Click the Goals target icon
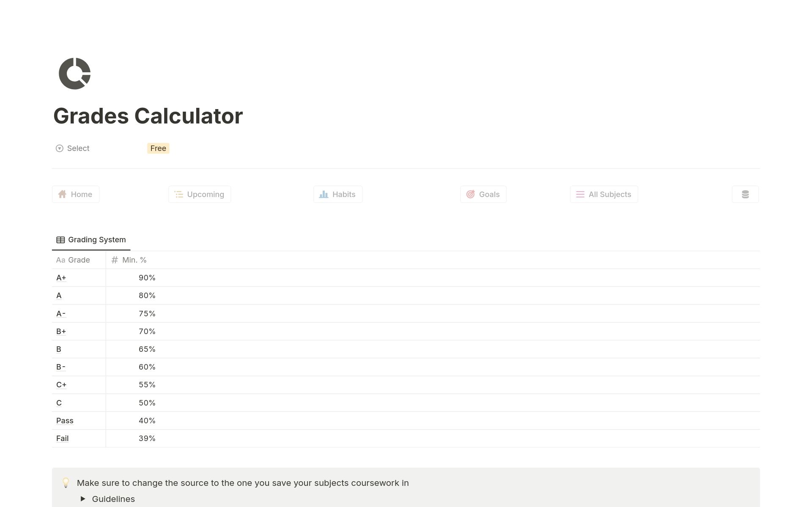The image size is (812, 507). pyautogui.click(x=471, y=194)
